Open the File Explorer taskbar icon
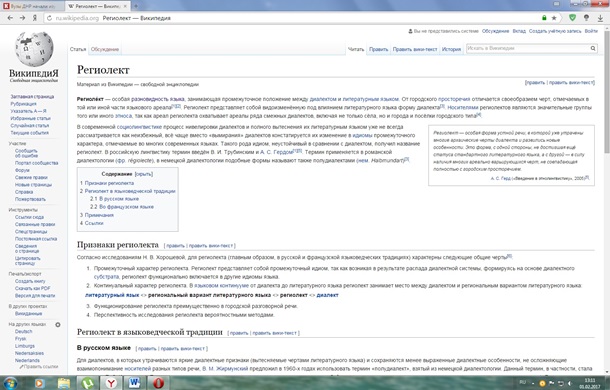Image resolution: width=610 pixels, height=390 pixels. click(64, 383)
